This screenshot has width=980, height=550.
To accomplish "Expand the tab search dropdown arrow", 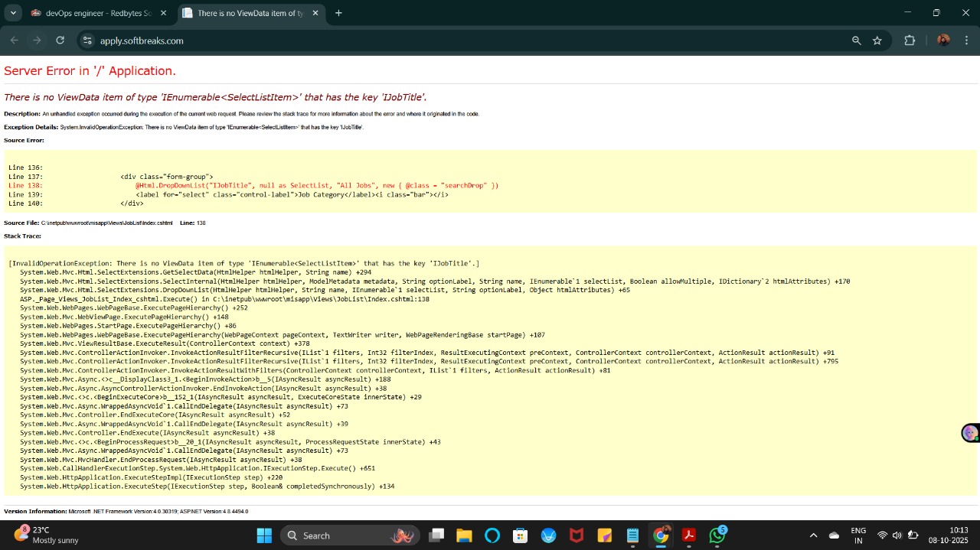I will click(x=13, y=13).
